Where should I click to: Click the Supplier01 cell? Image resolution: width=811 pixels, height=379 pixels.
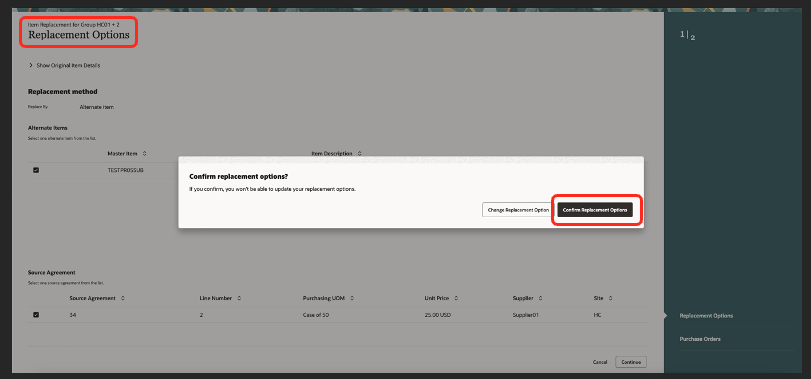tap(525, 314)
